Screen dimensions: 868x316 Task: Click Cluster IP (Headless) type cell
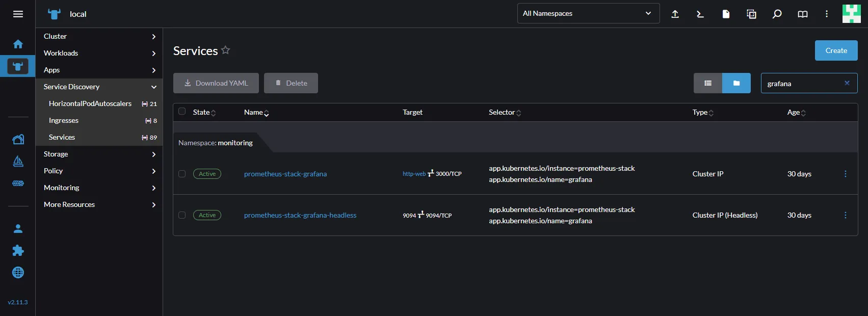(x=725, y=215)
